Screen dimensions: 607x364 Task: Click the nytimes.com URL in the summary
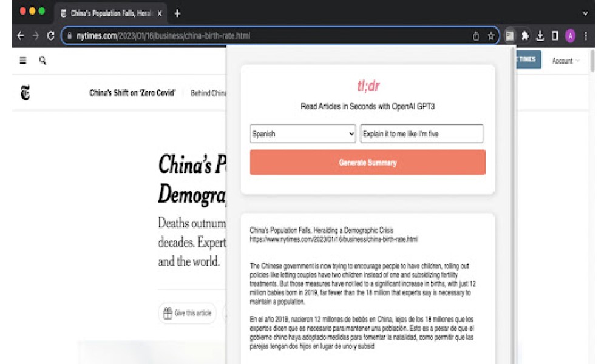(x=334, y=240)
